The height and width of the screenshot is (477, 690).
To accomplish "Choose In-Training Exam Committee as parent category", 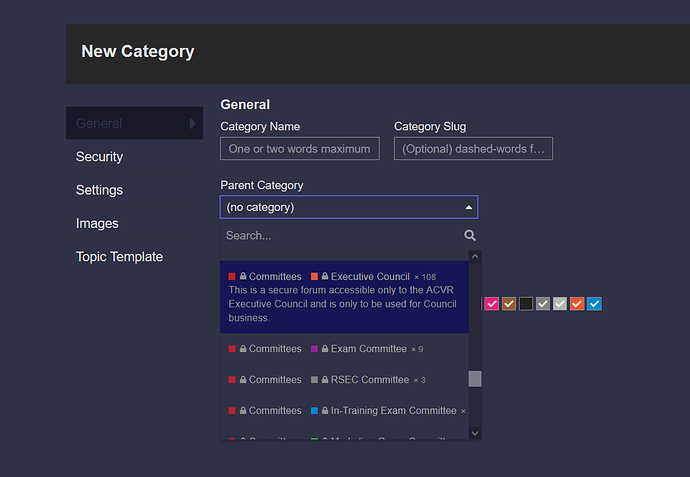I will coord(344,410).
